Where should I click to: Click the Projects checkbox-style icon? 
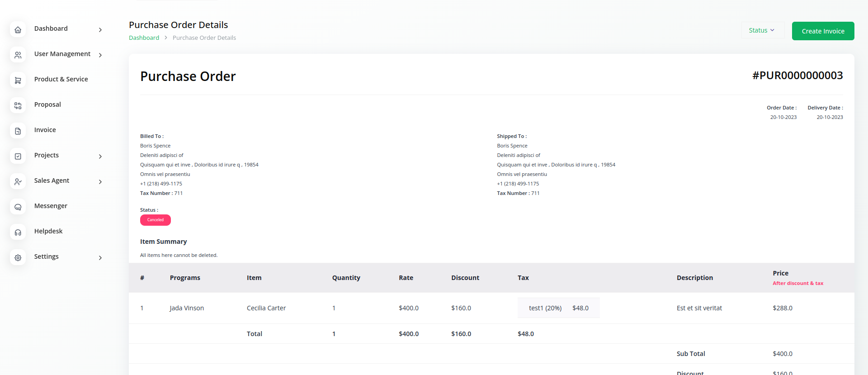(x=18, y=157)
